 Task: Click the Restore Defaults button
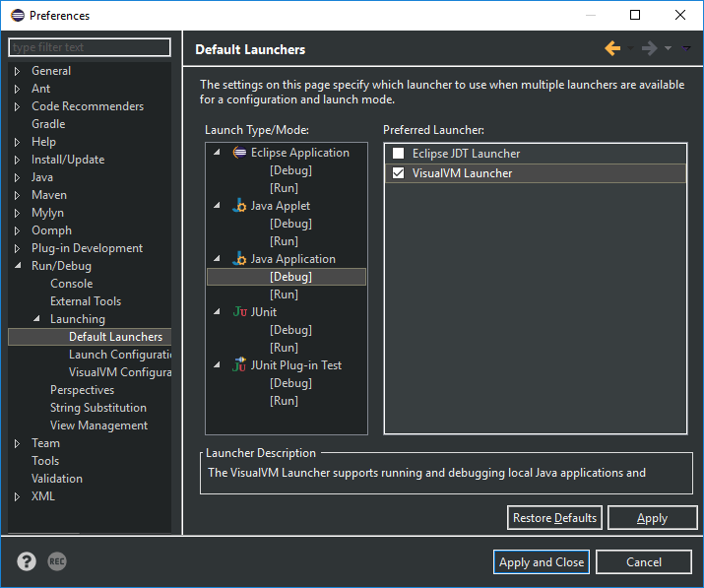point(554,518)
